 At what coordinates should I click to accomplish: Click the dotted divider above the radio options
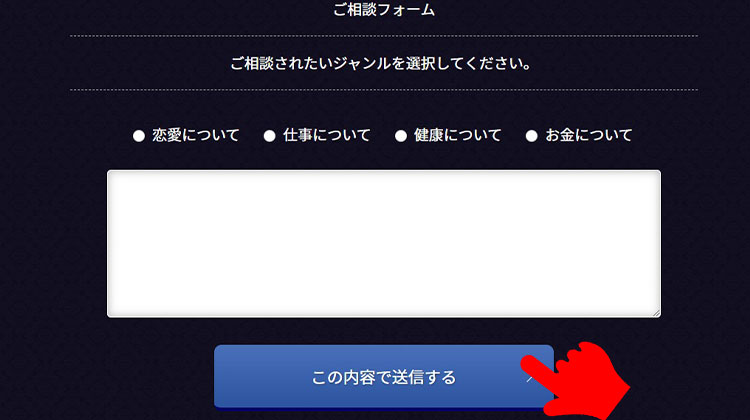[384, 89]
